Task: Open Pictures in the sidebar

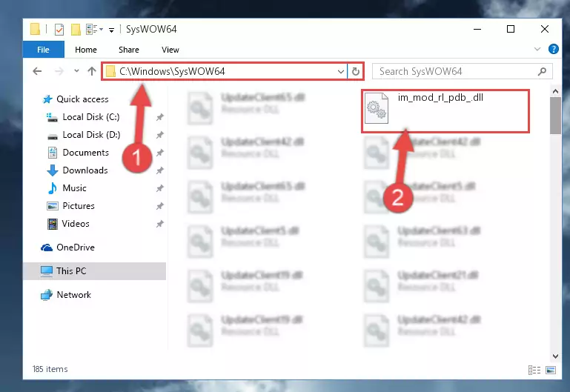Action: 71,206
